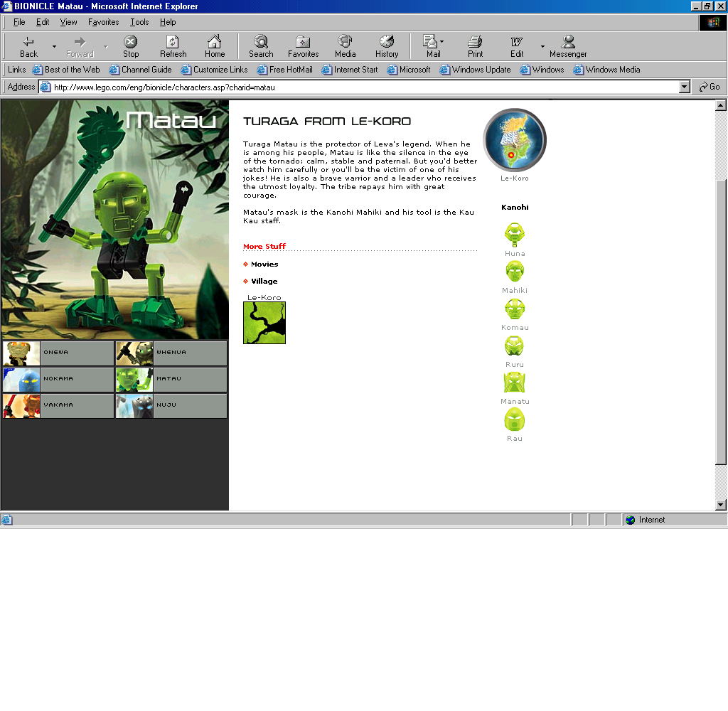The width and height of the screenshot is (728, 711).
Task: Select the Manatu mask icon
Action: point(515,383)
